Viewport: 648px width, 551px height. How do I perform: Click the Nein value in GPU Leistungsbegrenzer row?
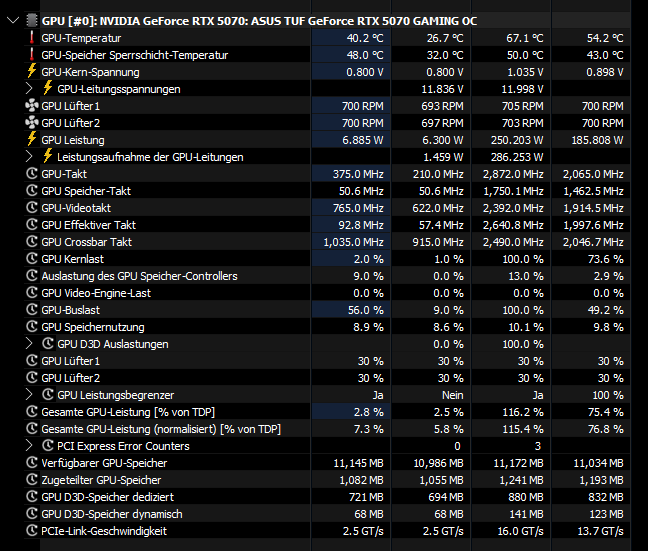coord(453,395)
